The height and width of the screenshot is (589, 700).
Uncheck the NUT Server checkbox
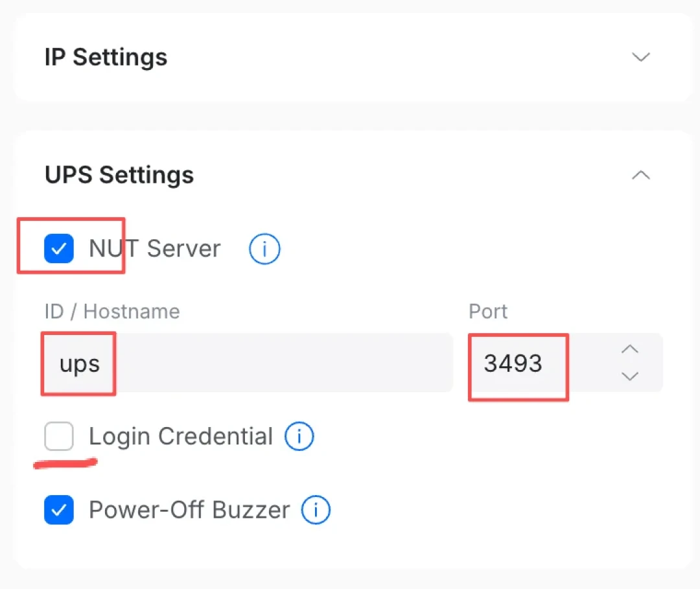coord(59,249)
